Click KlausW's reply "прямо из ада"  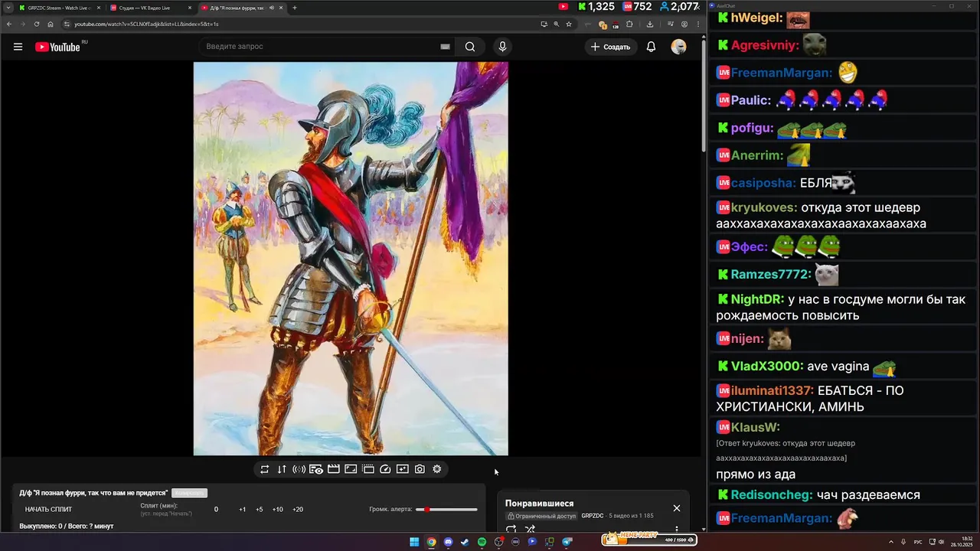[x=756, y=474]
